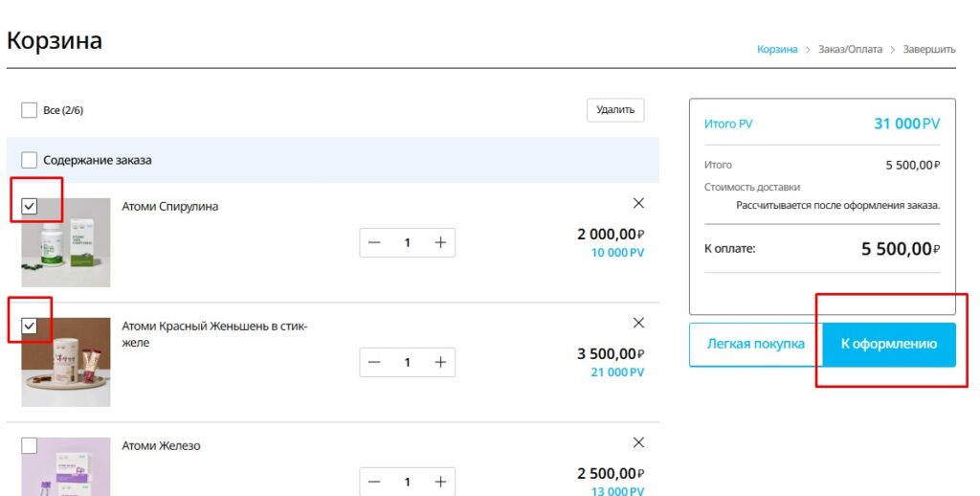Select the Атоми Железо checkbox
Viewport: 980px width, 496px height.
(29, 445)
